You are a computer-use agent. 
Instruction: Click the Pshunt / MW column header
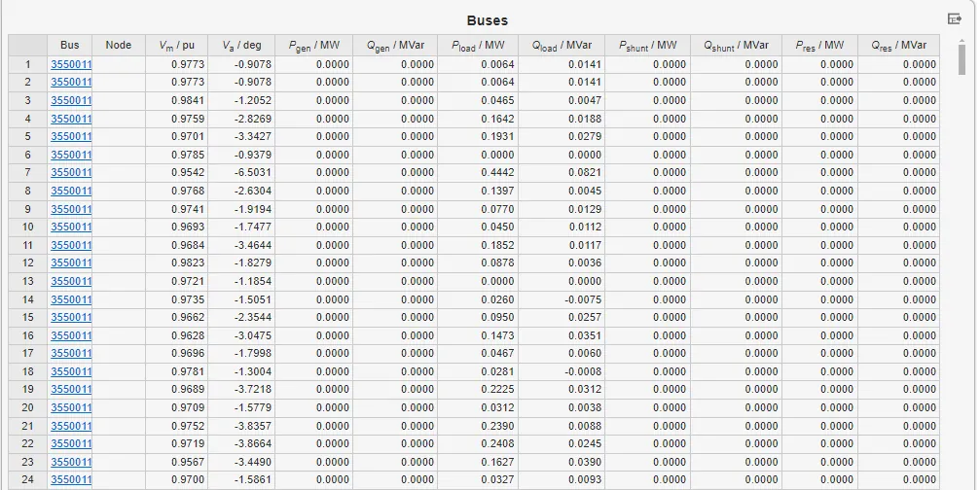647,45
